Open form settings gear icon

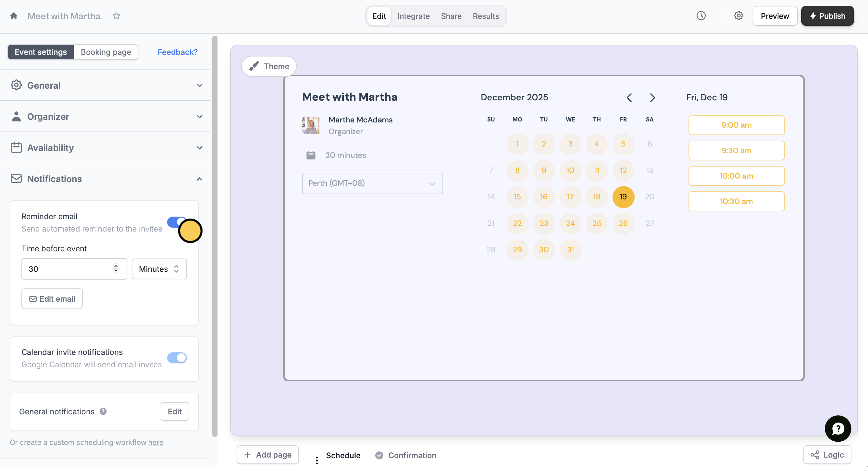(x=738, y=16)
